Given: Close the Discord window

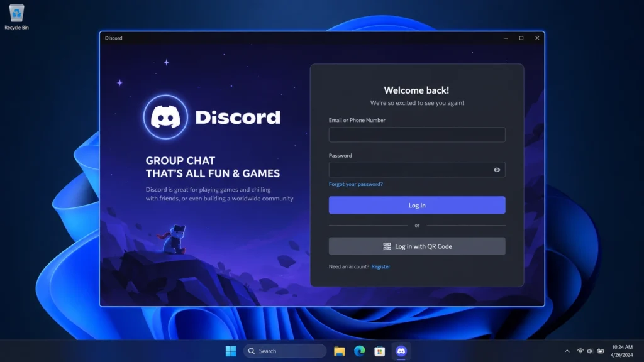Looking at the screenshot, I should [537, 38].
